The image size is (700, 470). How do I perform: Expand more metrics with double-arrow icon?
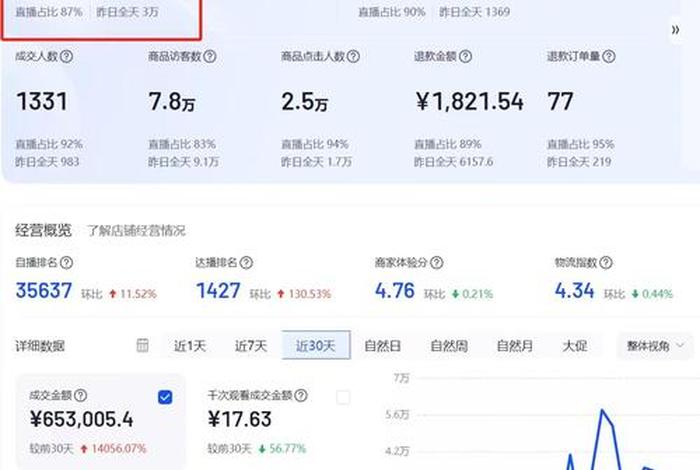point(675,29)
